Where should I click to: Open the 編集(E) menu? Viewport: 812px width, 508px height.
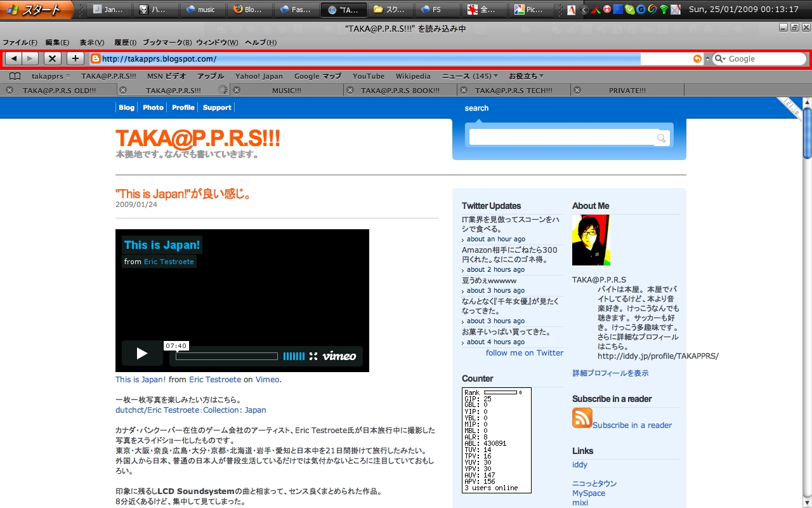[x=57, y=43]
